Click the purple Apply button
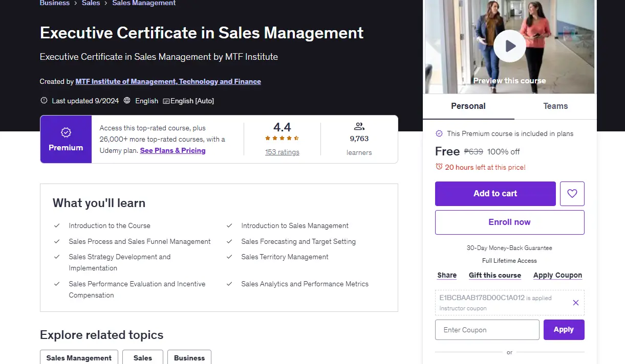Image resolution: width=625 pixels, height=364 pixels. 564,330
